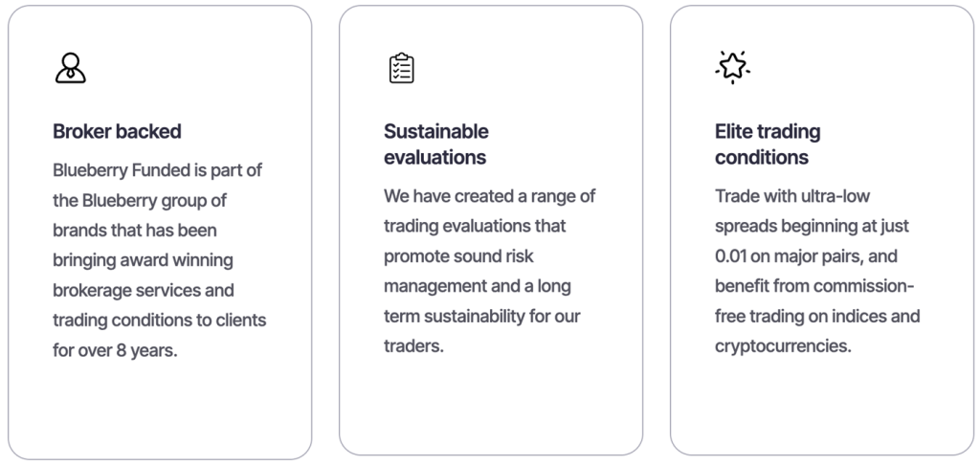Click 'benefit from commission-' text line

click(x=814, y=286)
